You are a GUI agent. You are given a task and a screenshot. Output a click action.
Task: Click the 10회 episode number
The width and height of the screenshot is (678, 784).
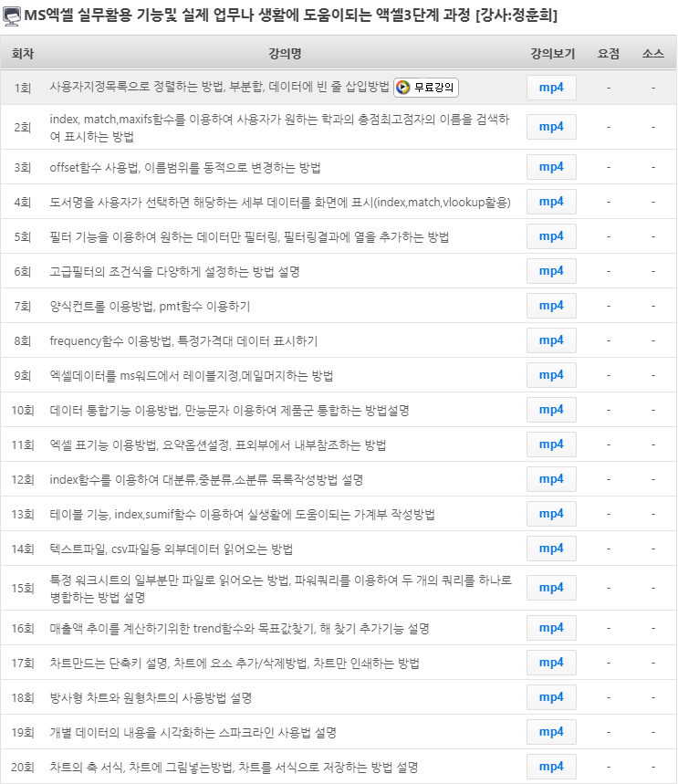23,411
